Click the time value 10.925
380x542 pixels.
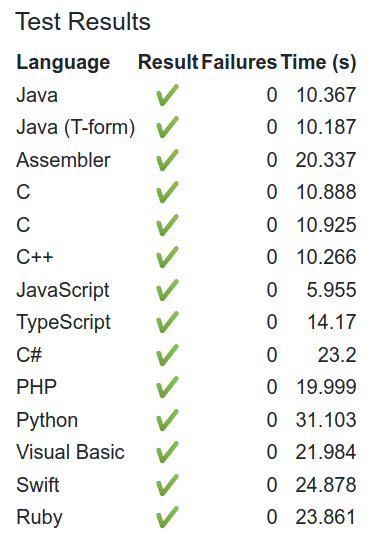click(326, 225)
